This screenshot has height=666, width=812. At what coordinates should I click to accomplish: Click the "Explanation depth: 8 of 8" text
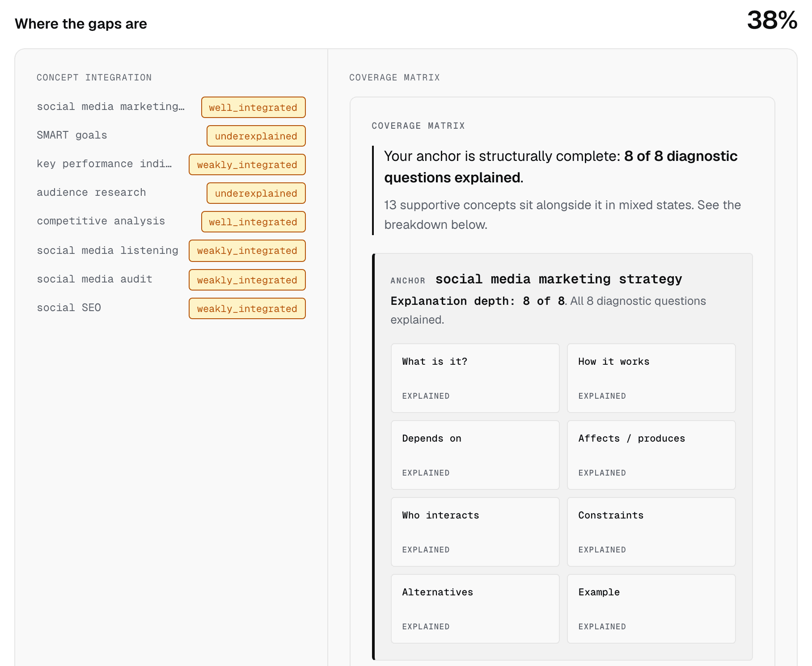point(478,301)
